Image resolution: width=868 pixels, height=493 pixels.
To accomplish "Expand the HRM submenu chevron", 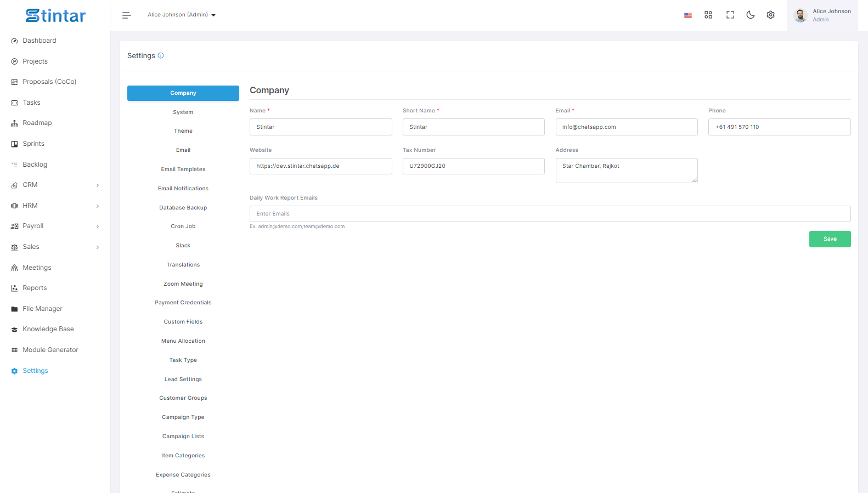I will 98,206.
